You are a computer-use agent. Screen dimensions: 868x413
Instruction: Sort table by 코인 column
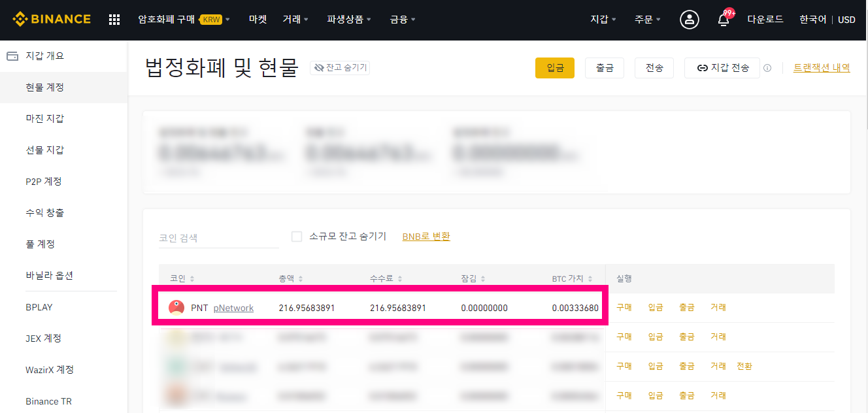[182, 279]
